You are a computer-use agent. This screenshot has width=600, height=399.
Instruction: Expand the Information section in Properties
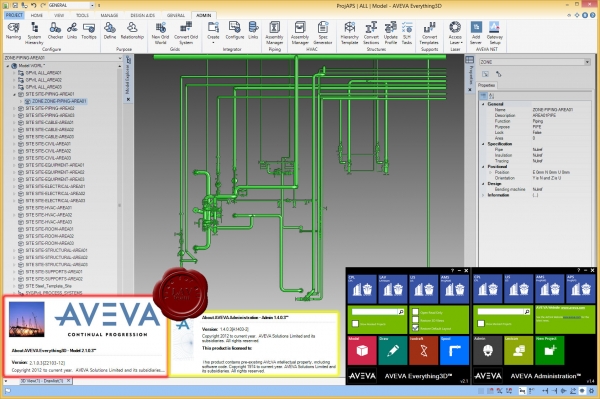(483, 195)
